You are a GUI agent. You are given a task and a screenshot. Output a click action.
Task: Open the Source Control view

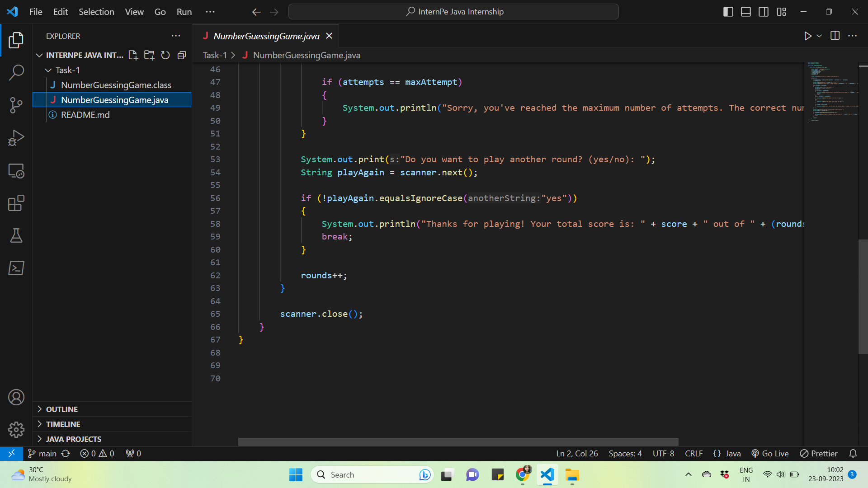click(16, 105)
